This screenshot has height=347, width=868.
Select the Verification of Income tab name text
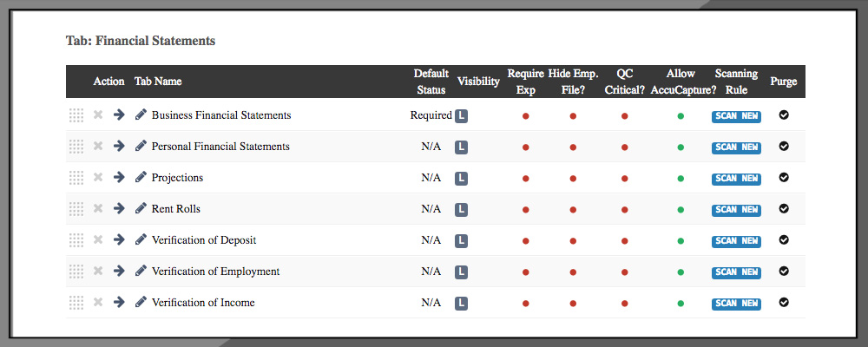[x=203, y=303]
